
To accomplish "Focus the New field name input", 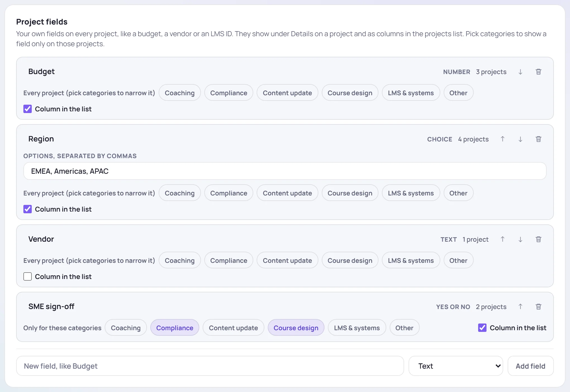I will pyautogui.click(x=210, y=366).
